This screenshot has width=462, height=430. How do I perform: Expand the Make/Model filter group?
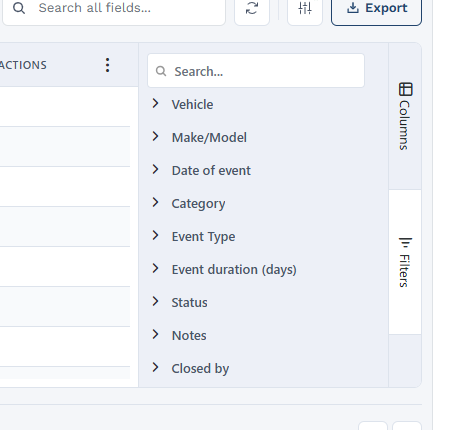[155, 136]
